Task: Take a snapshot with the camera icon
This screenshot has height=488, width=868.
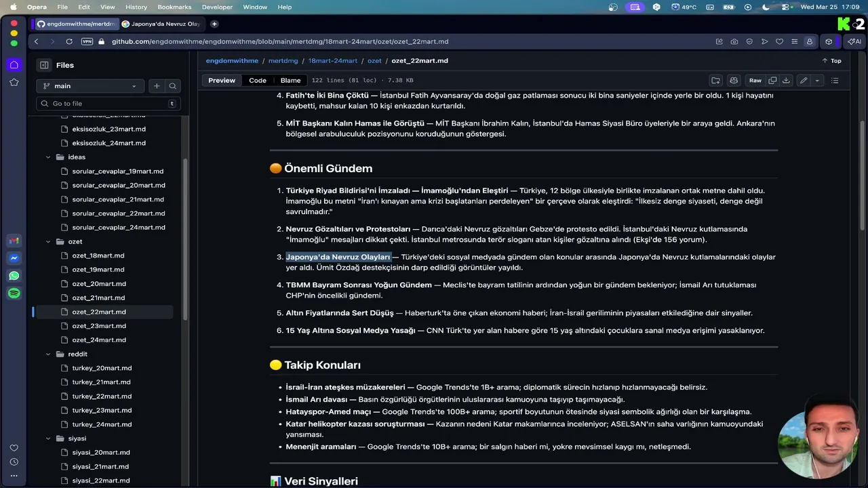Action: click(734, 41)
